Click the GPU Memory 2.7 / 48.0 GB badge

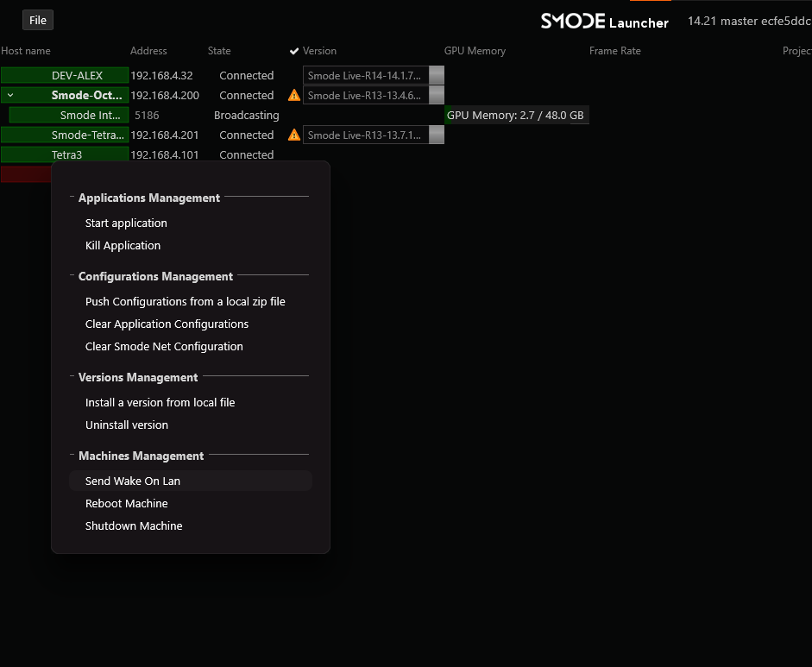point(516,115)
